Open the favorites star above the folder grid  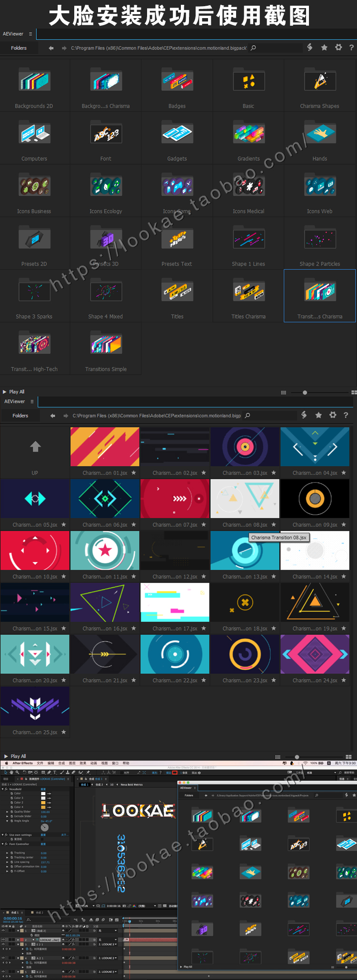pyautogui.click(x=324, y=48)
